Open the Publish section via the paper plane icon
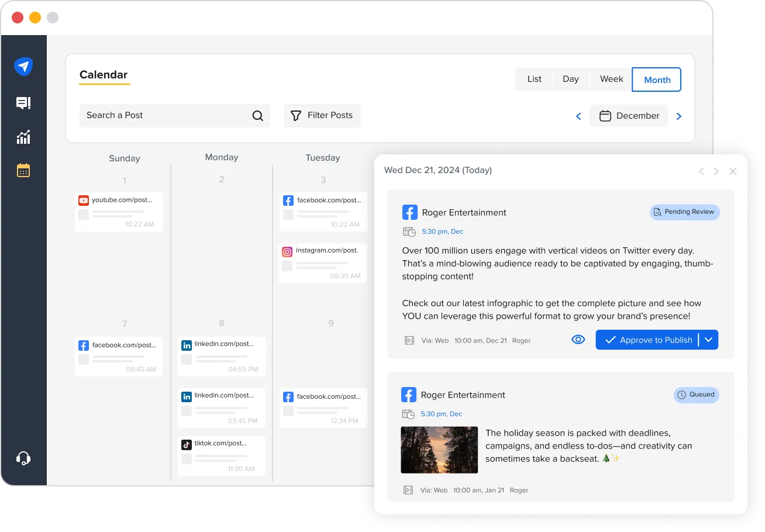Image resolution: width=765 pixels, height=532 pixels. click(23, 66)
